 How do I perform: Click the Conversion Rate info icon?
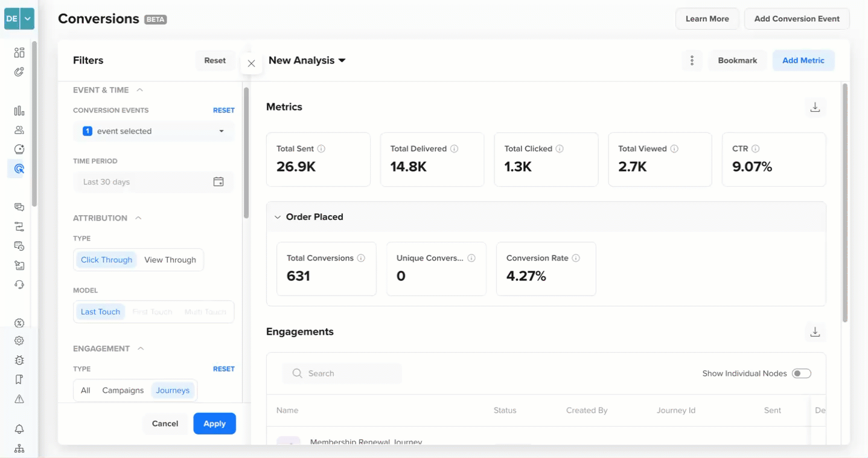(576, 258)
